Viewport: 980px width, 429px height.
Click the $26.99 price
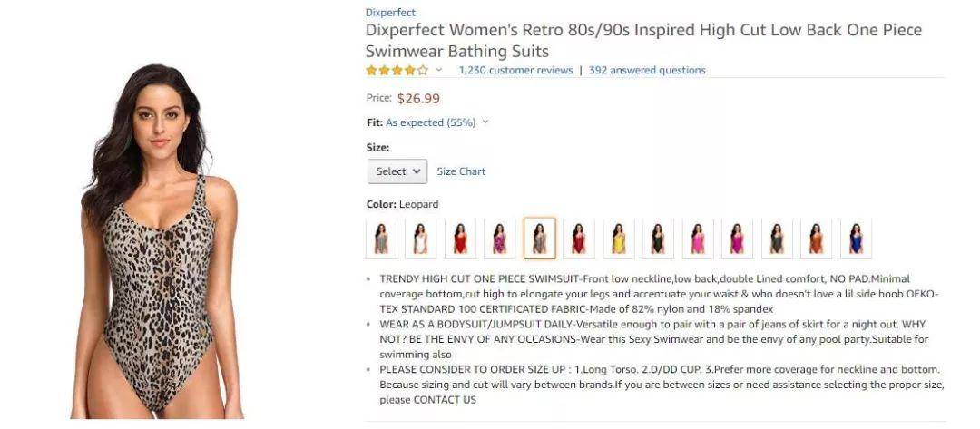pyautogui.click(x=418, y=98)
